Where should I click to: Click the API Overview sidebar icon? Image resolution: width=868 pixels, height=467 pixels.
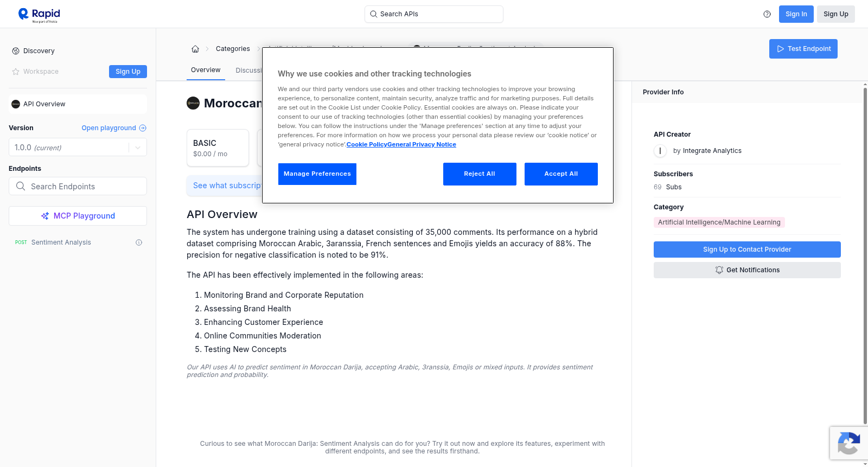pos(16,104)
